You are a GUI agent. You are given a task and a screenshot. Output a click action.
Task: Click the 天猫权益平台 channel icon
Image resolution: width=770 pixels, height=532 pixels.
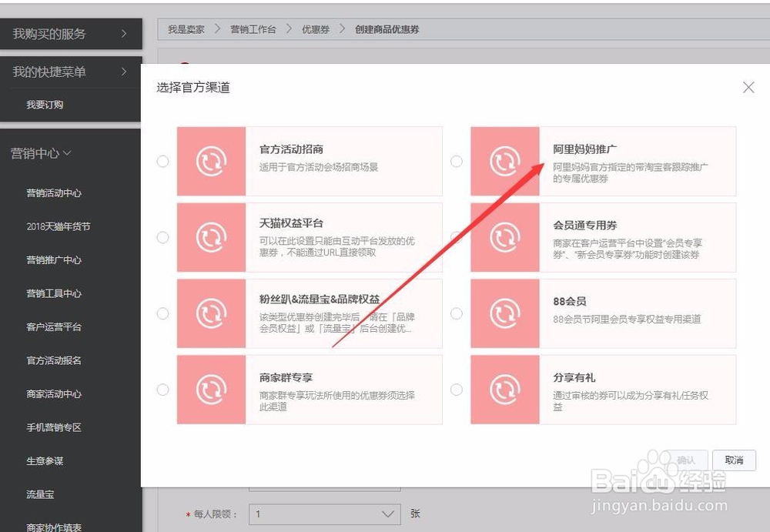[211, 237]
